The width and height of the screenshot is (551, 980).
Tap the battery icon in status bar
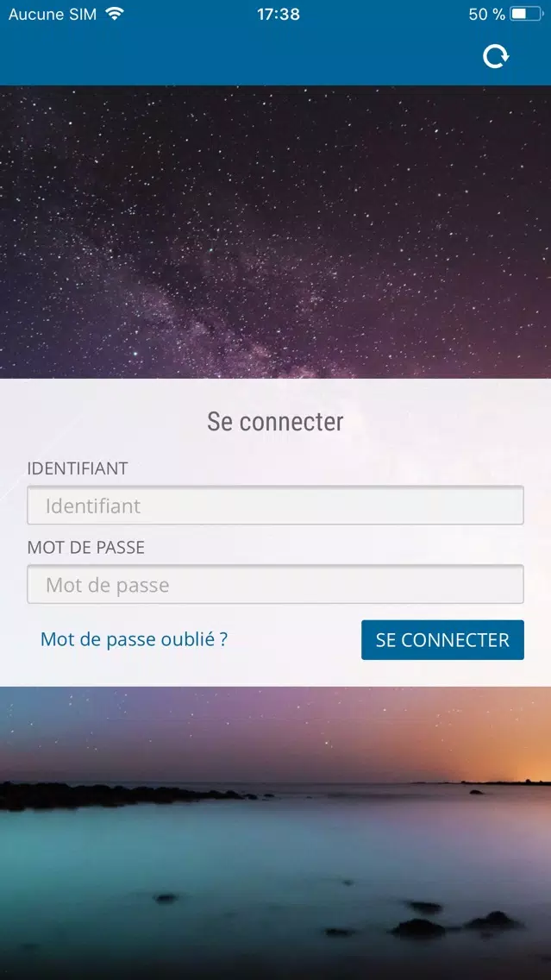pos(527,14)
